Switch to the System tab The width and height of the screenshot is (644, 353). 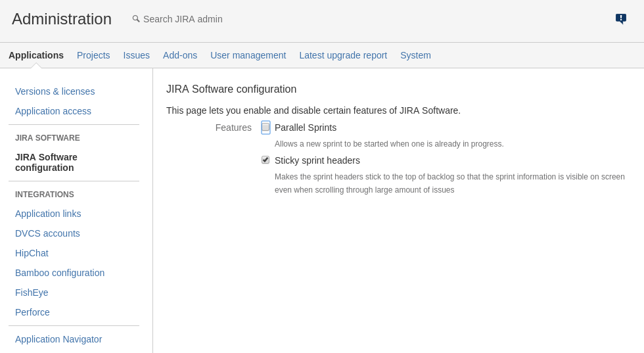tap(415, 55)
